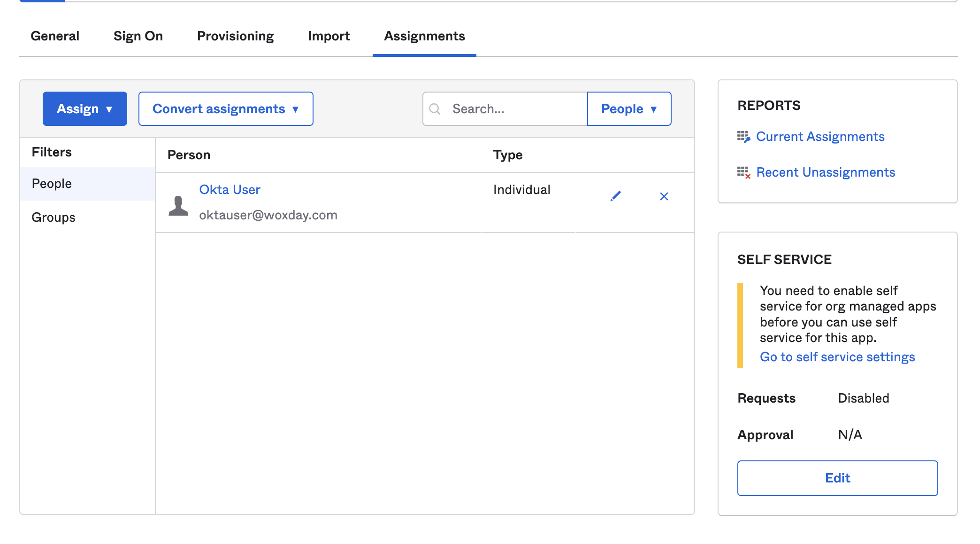Click the Requests Disabled value
This screenshot has width=980, height=544.
click(864, 398)
